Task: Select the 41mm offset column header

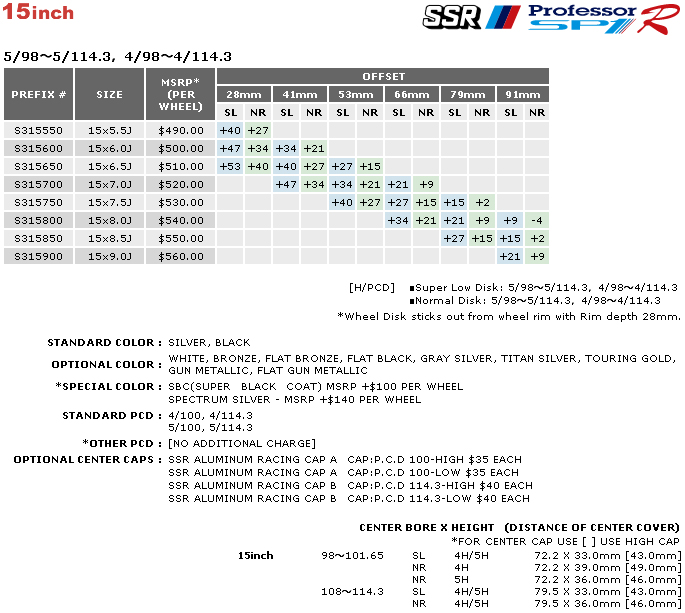Action: click(300, 94)
